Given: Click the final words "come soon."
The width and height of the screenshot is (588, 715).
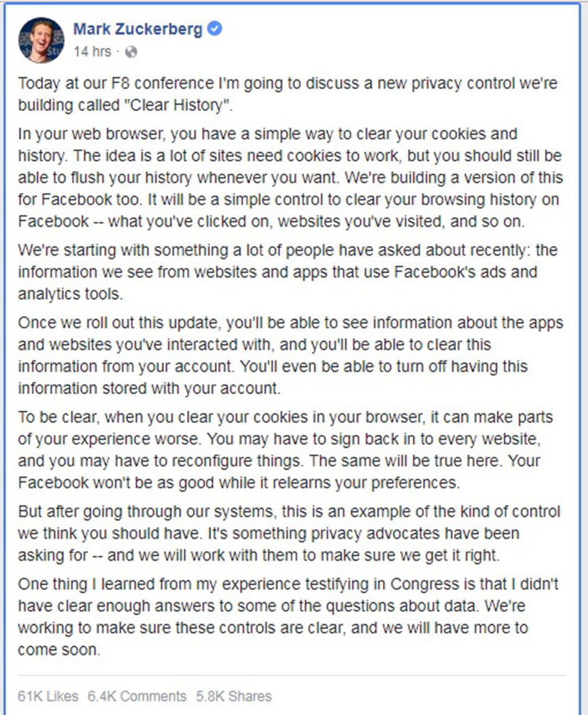Looking at the screenshot, I should click(x=59, y=650).
